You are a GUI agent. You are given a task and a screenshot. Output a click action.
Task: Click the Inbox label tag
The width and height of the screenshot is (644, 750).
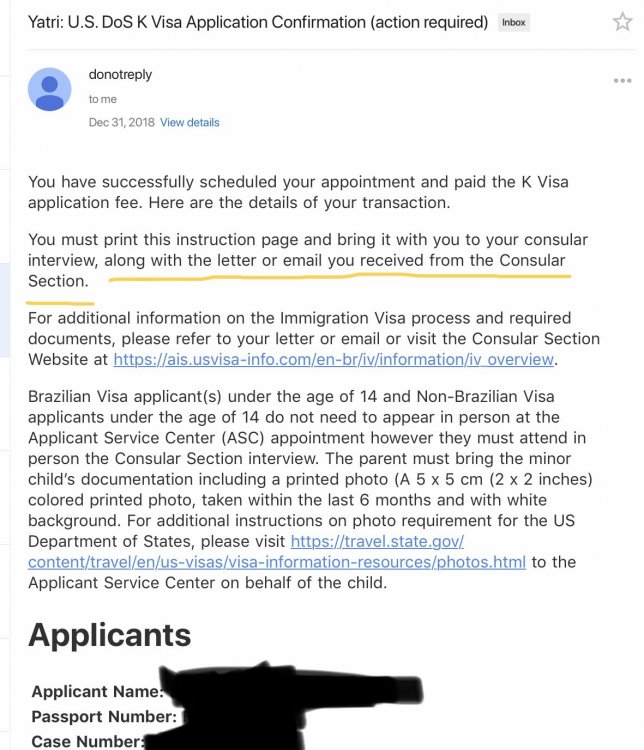[514, 22]
